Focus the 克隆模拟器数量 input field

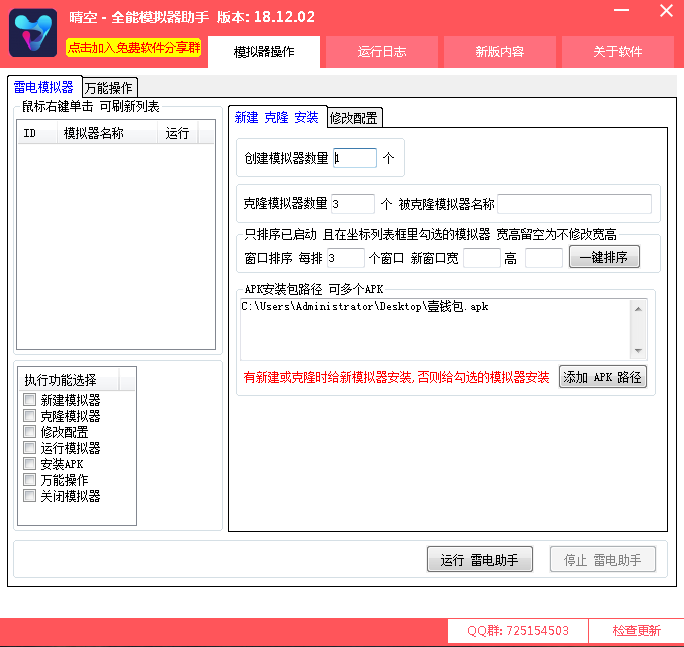(352, 203)
